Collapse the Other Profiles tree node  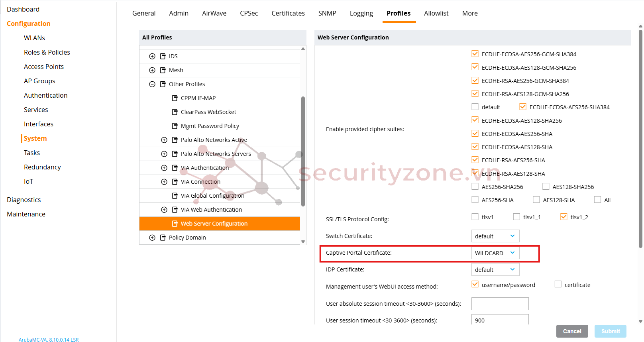152,84
